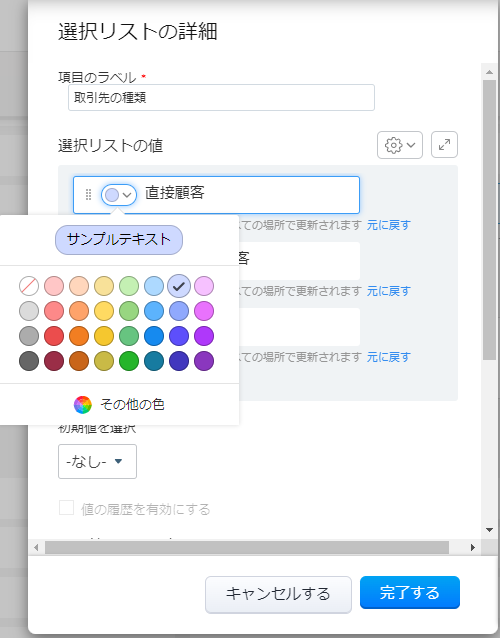Choose the navy indigo swatch in bottom row
This screenshot has height=638, width=500.
[179, 361]
